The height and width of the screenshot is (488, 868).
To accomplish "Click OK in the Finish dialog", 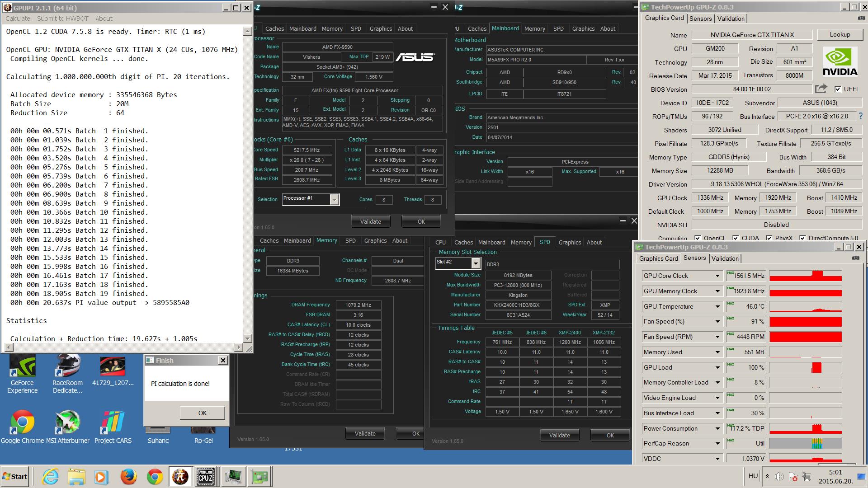I will [202, 413].
